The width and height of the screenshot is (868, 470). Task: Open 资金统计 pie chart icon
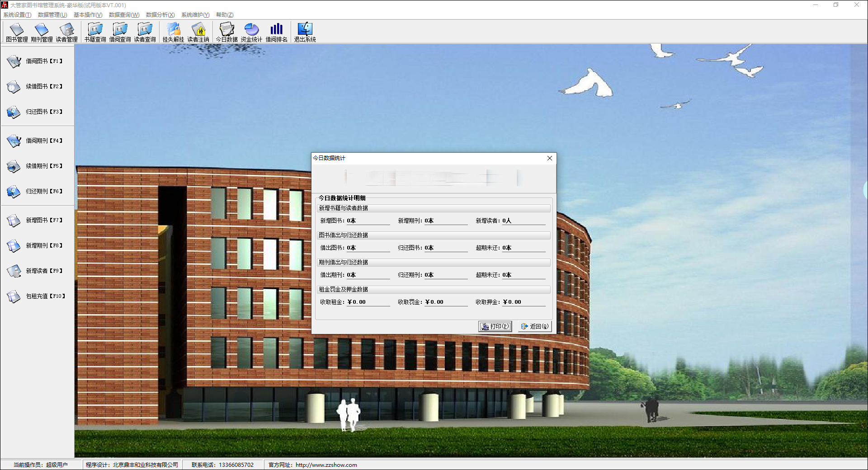tap(251, 33)
